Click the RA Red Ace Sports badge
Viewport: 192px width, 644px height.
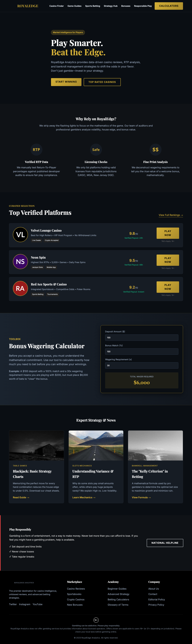[x=20, y=289]
